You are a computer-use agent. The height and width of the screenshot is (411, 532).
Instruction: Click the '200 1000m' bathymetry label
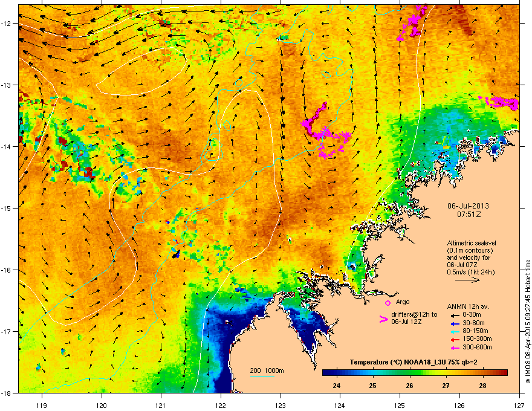click(267, 371)
